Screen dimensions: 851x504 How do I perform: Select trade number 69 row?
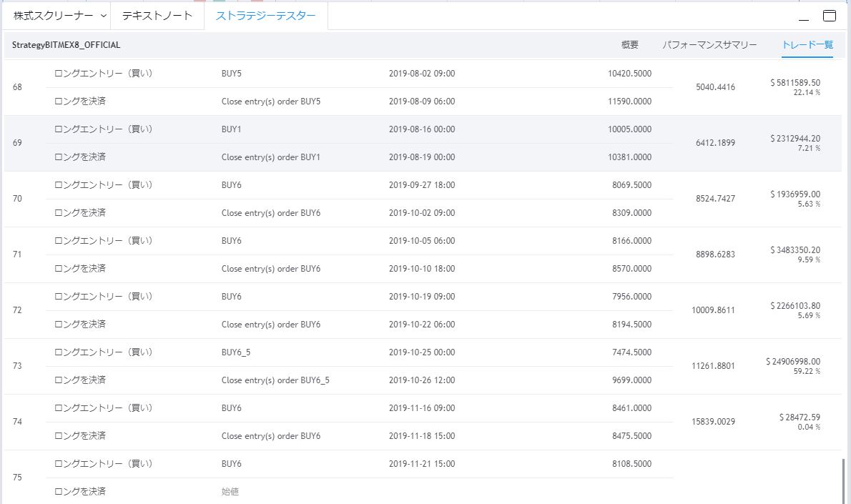click(x=18, y=143)
